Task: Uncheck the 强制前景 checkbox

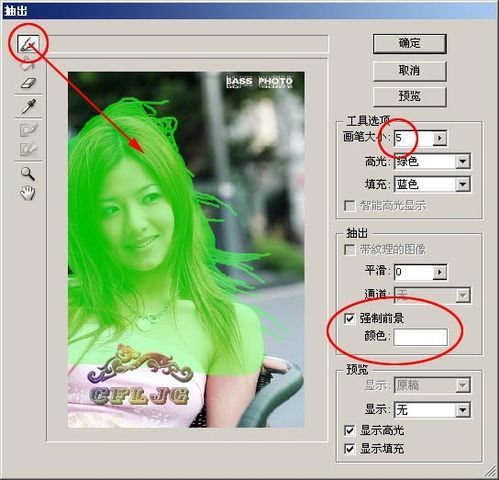Action: tap(349, 318)
